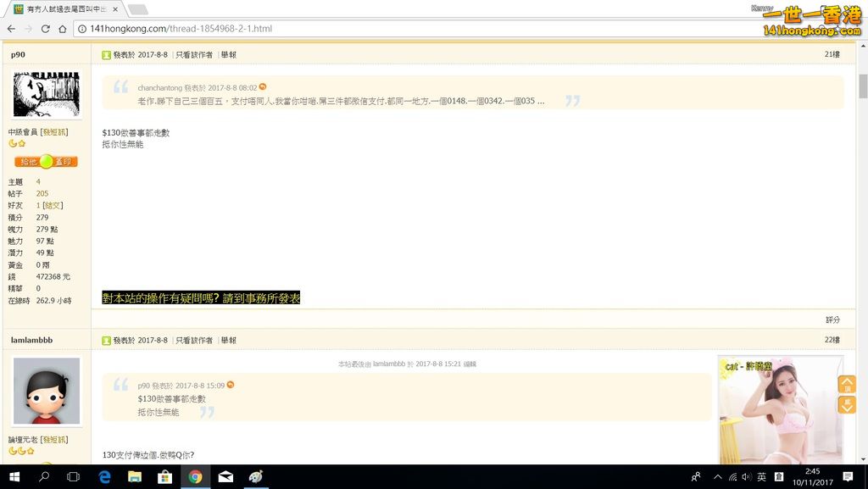Open the Mail app from the taskbar
This screenshot has height=489, width=868.
(x=225, y=477)
